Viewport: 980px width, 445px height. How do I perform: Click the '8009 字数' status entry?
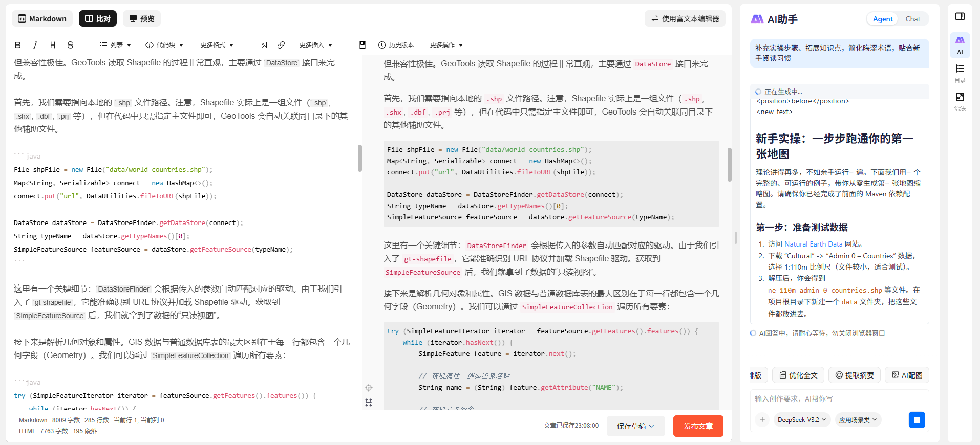pyautogui.click(x=66, y=420)
